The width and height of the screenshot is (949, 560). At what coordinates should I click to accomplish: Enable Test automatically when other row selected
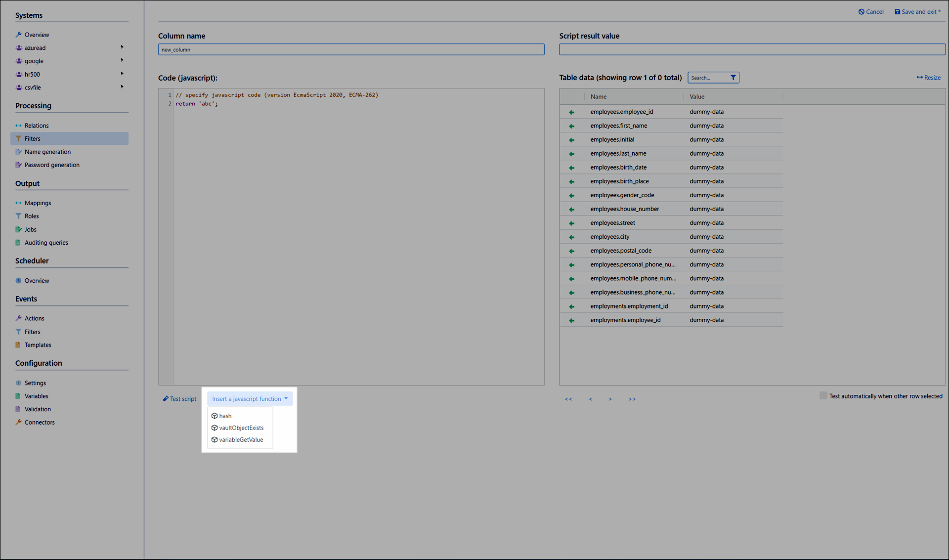coord(823,395)
